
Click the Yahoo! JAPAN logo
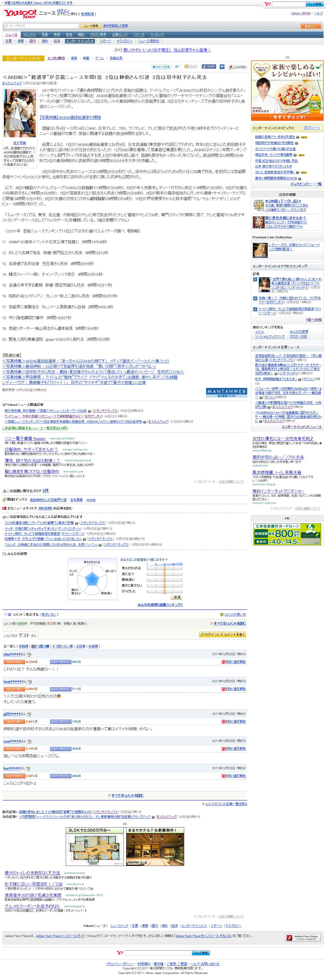20,14
